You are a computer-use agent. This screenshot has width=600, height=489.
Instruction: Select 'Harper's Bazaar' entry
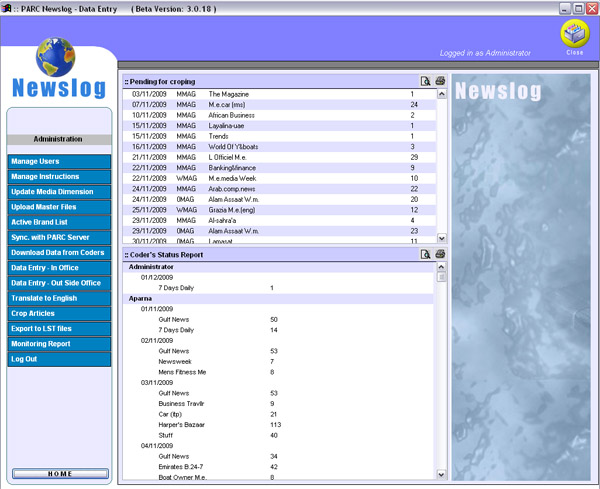coord(182,425)
